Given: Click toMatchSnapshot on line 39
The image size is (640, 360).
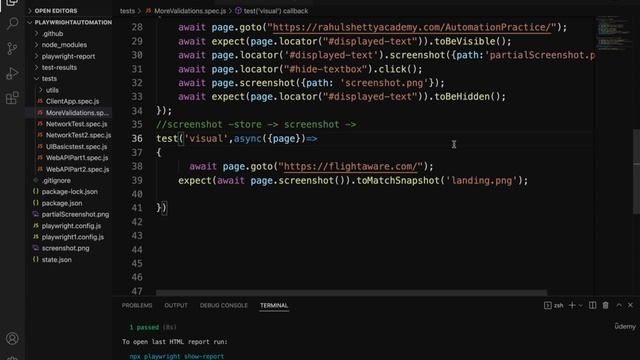Looking at the screenshot, I should [x=398, y=180].
